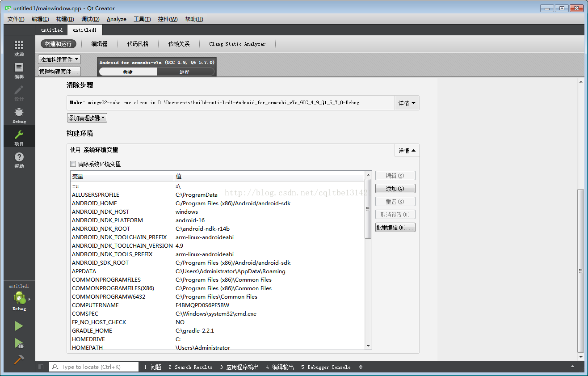
Task: Open Clang Static Analyzer tab
Action: (x=237, y=44)
